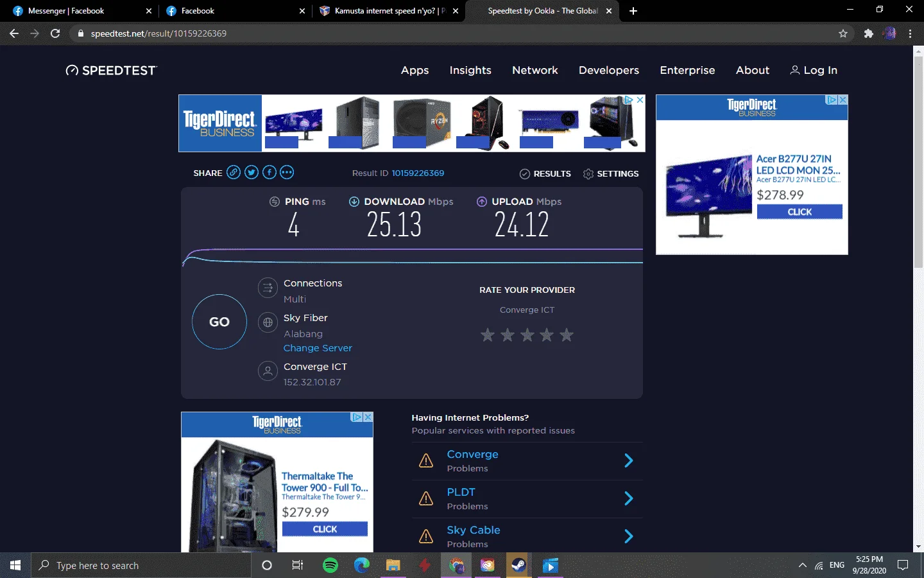Image resolution: width=924 pixels, height=578 pixels.
Task: Click the CLICK button on Thermaltake ad
Action: click(325, 529)
